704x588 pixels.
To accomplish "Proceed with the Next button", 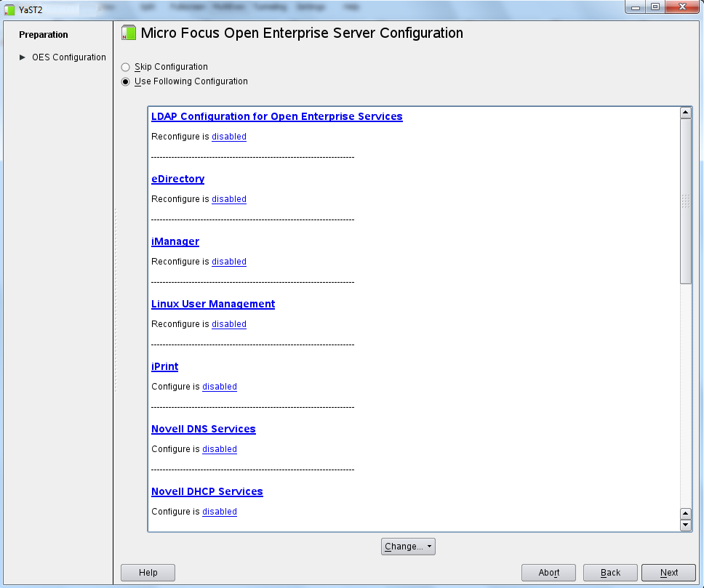I will (668, 572).
